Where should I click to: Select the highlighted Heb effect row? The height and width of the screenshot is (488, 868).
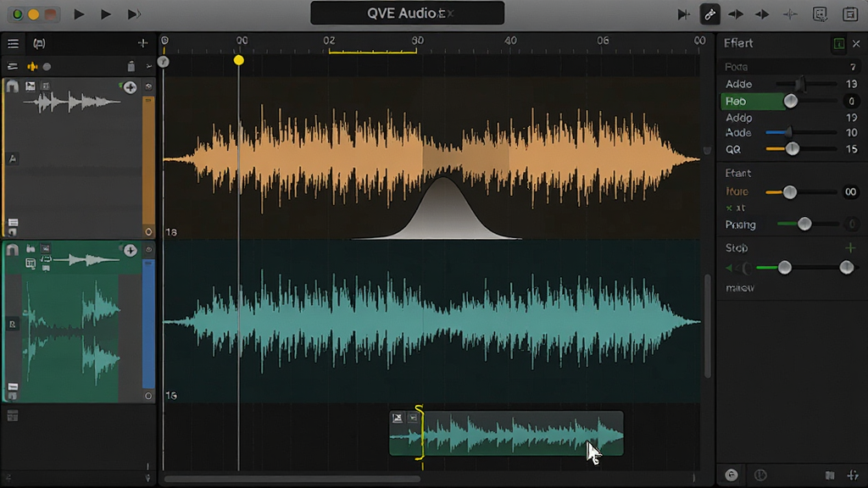753,102
